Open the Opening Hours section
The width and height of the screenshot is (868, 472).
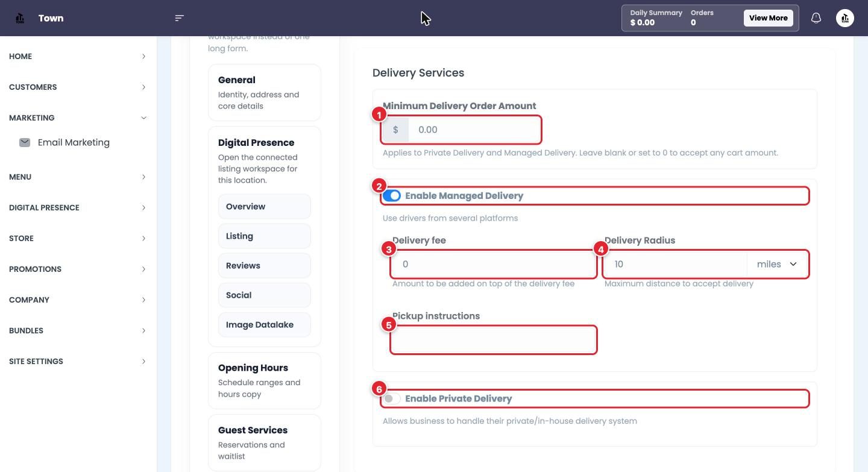tap(265, 380)
